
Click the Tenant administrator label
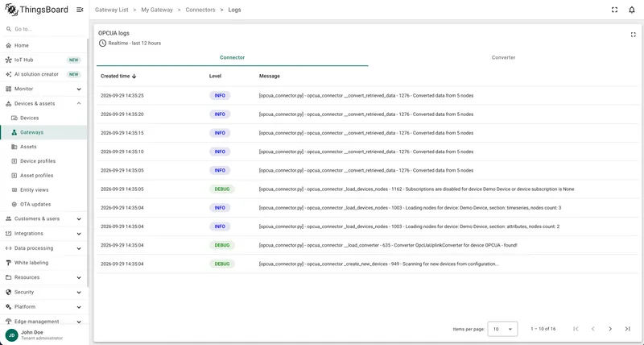point(42,339)
